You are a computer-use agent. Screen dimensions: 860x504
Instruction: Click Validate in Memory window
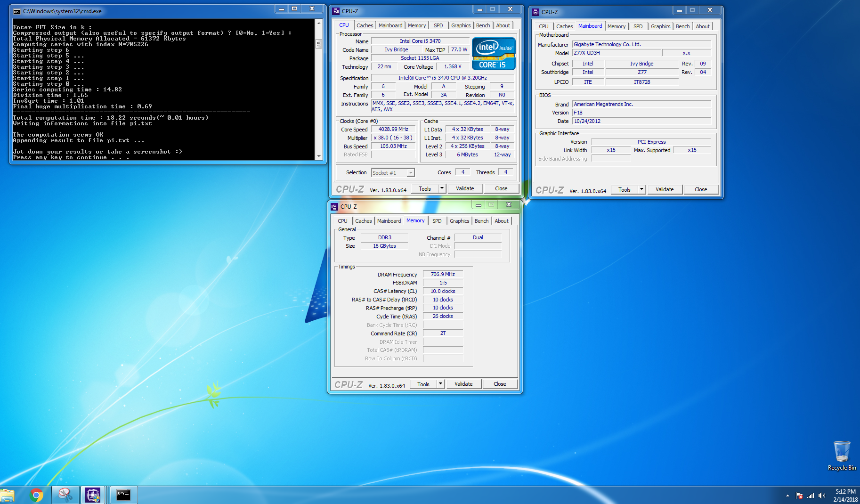click(x=463, y=384)
